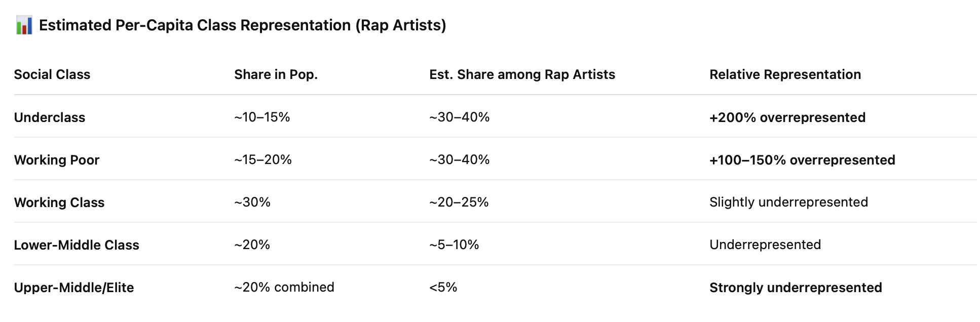Select the ~15–20% population share cell
Image resolution: width=980 pixels, height=322 pixels.
coord(263,160)
